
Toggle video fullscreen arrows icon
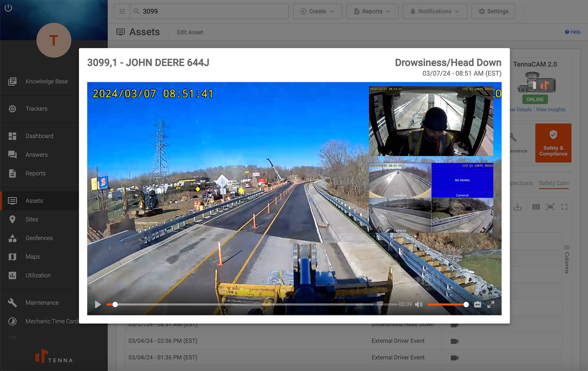491,305
